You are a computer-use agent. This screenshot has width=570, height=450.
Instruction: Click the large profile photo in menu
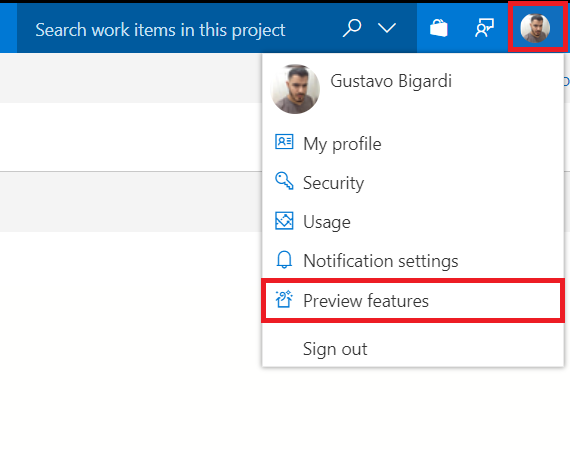pos(295,89)
